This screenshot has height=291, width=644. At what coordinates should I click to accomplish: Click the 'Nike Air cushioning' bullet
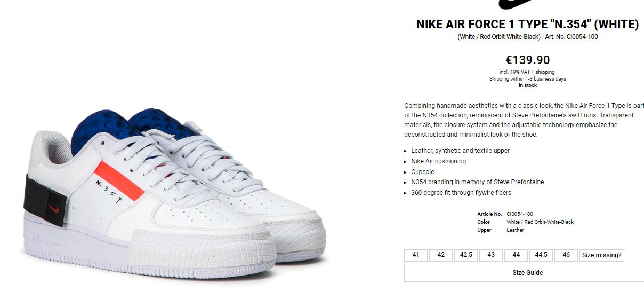click(x=438, y=161)
